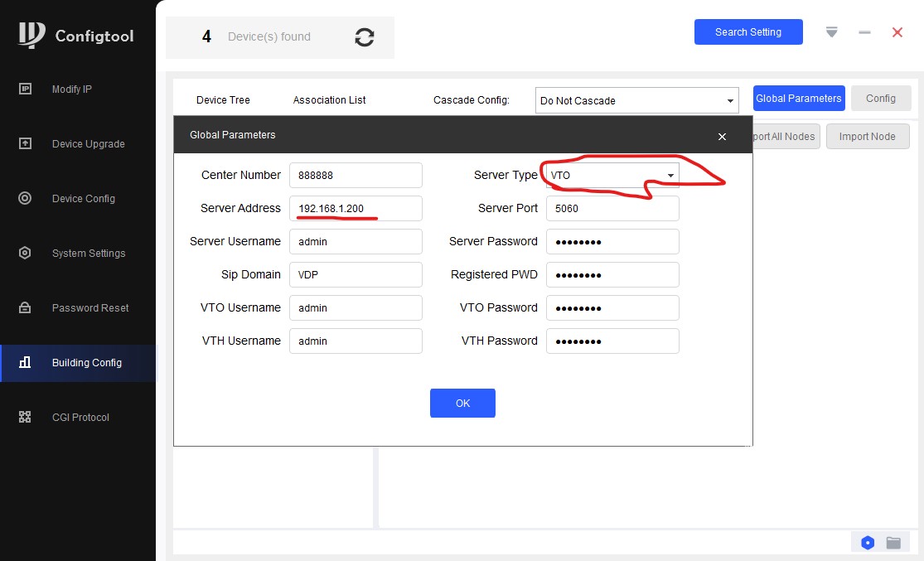Click the Import Node button

(866, 137)
